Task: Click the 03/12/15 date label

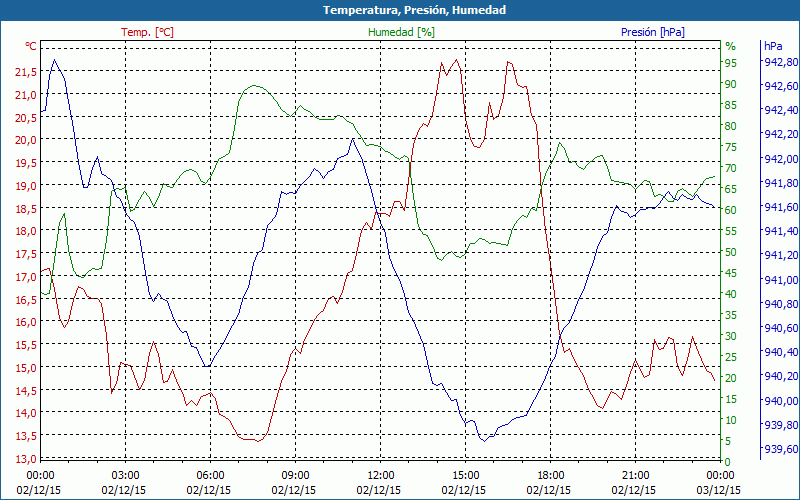Action: click(x=718, y=490)
